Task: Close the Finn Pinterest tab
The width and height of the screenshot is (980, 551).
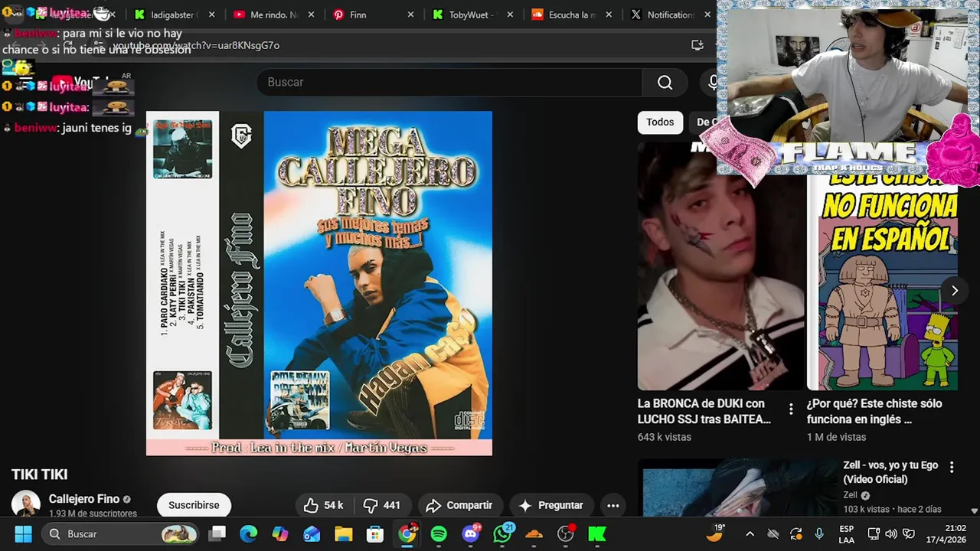Action: pyautogui.click(x=410, y=15)
